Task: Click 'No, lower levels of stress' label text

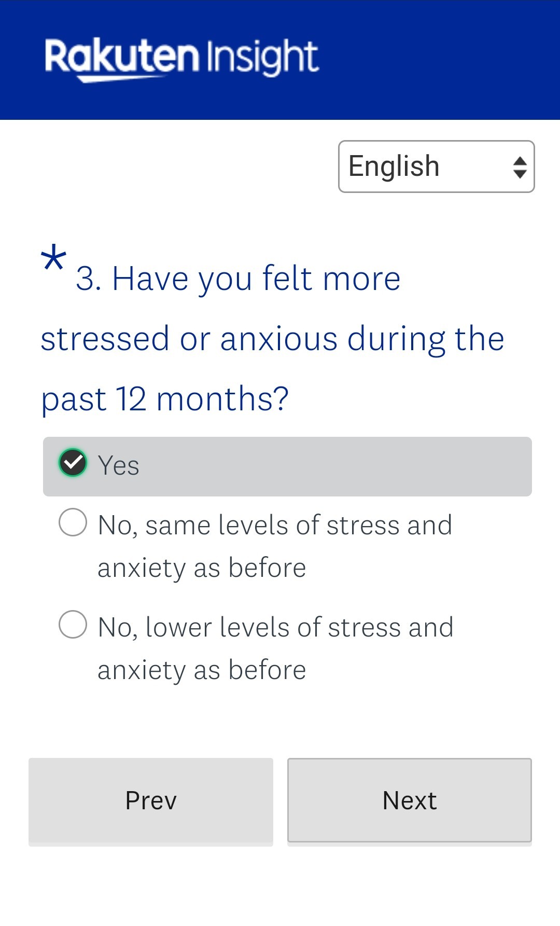Action: coord(276,627)
